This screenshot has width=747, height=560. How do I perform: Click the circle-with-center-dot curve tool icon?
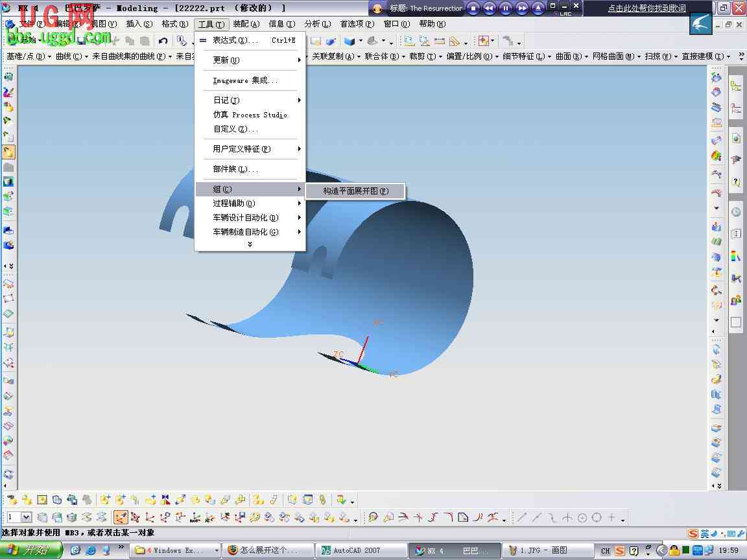coord(582,517)
